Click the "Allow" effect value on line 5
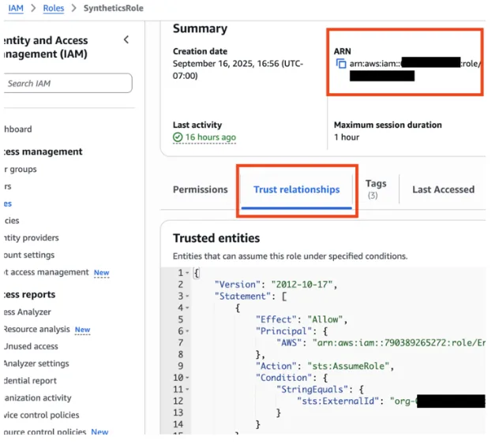Screen dimensions: 499x448 pyautogui.click(x=325, y=319)
